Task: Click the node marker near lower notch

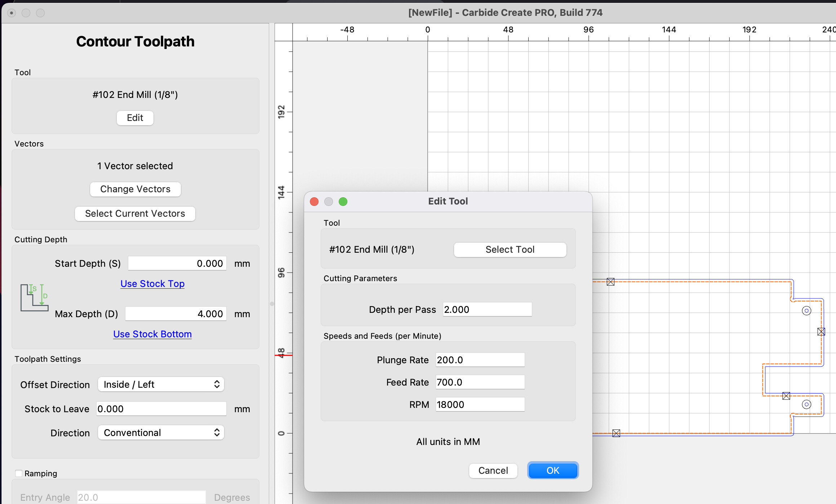Action: 786,396
